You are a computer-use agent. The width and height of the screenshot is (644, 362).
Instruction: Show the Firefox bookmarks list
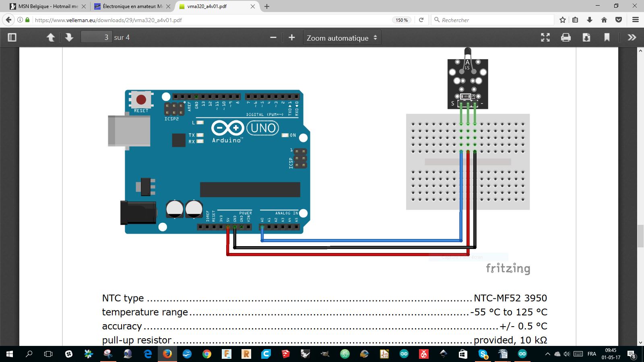(x=576, y=20)
